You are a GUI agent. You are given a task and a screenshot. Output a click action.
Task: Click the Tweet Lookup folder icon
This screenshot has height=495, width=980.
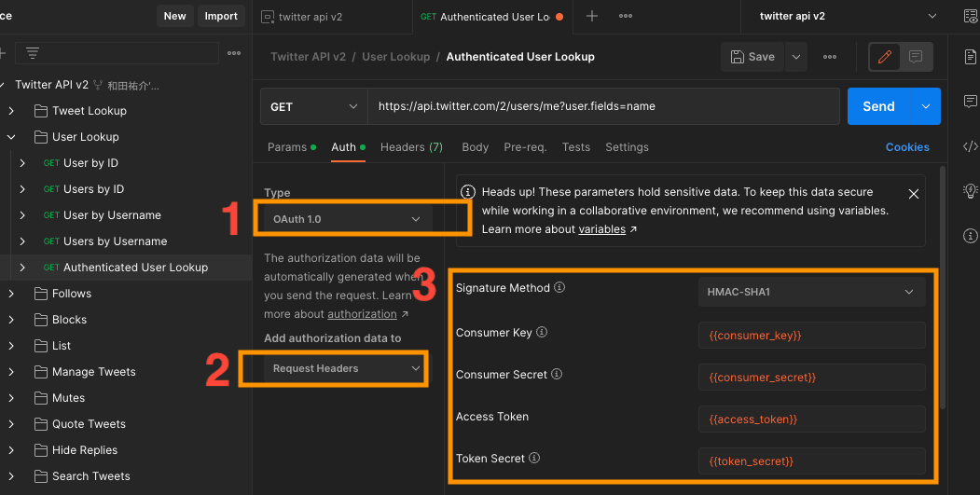click(x=41, y=111)
